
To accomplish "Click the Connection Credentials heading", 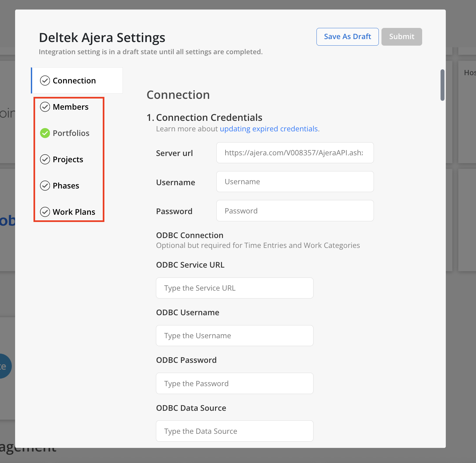I will (x=209, y=118).
